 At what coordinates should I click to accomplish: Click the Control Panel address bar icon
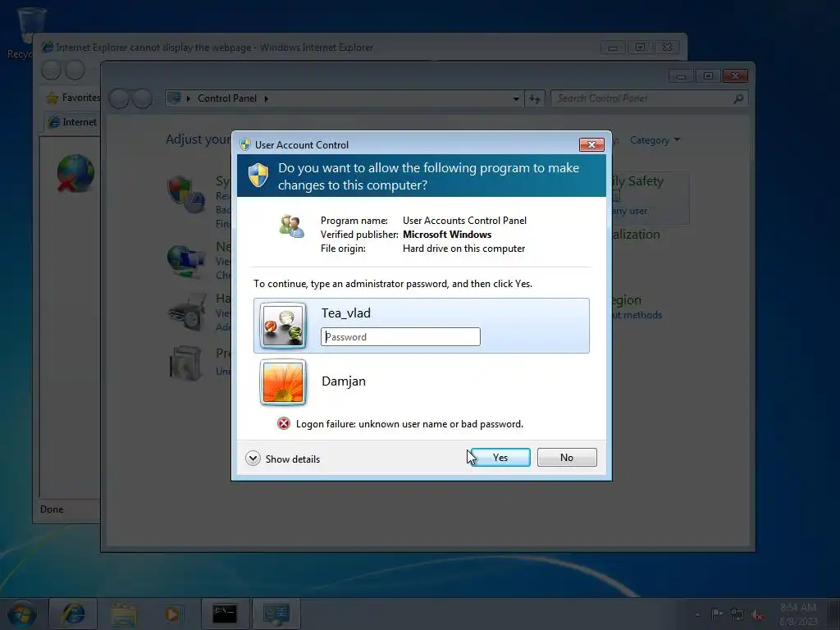pos(174,98)
